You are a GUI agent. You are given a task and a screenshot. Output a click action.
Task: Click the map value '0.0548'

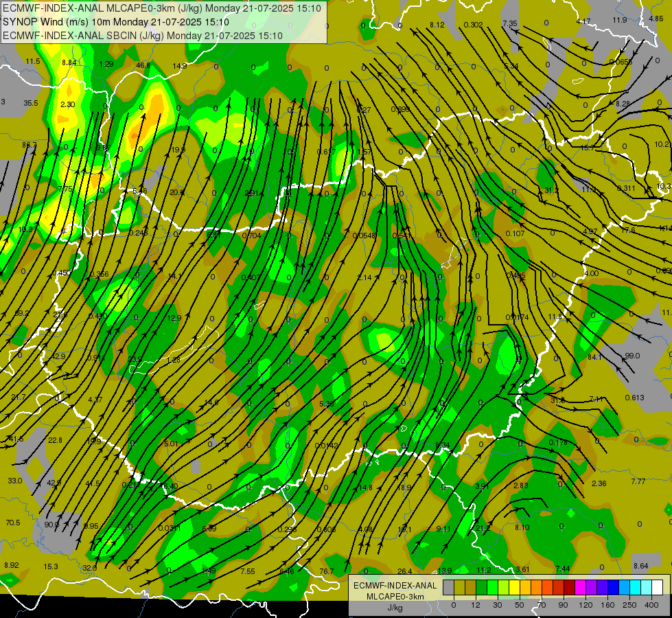tap(364, 236)
